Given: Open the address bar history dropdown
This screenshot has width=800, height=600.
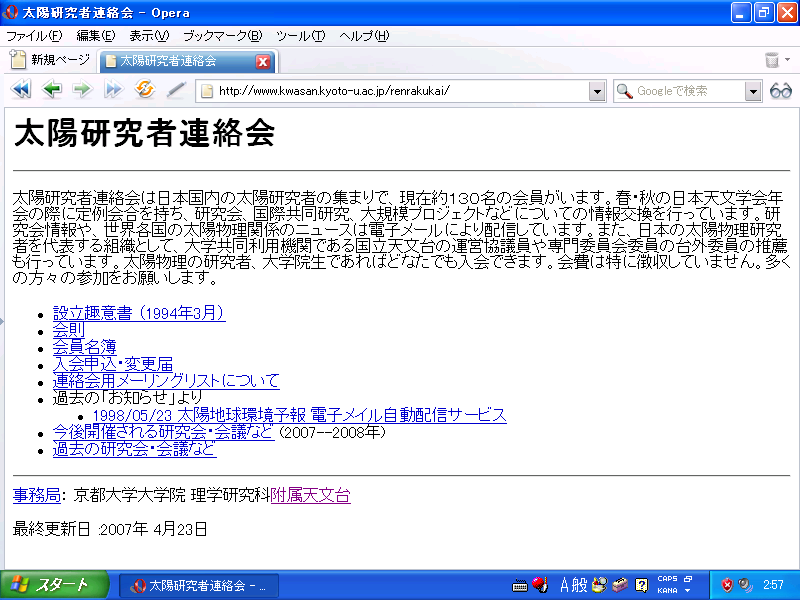Looking at the screenshot, I should click(x=597, y=91).
